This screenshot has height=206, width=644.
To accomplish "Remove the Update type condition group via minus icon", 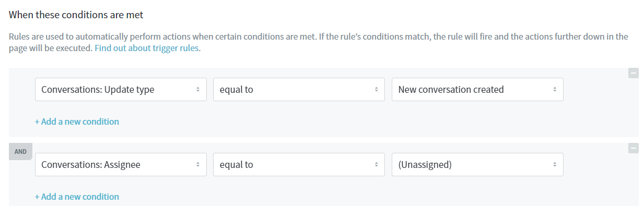I will click(x=633, y=73).
